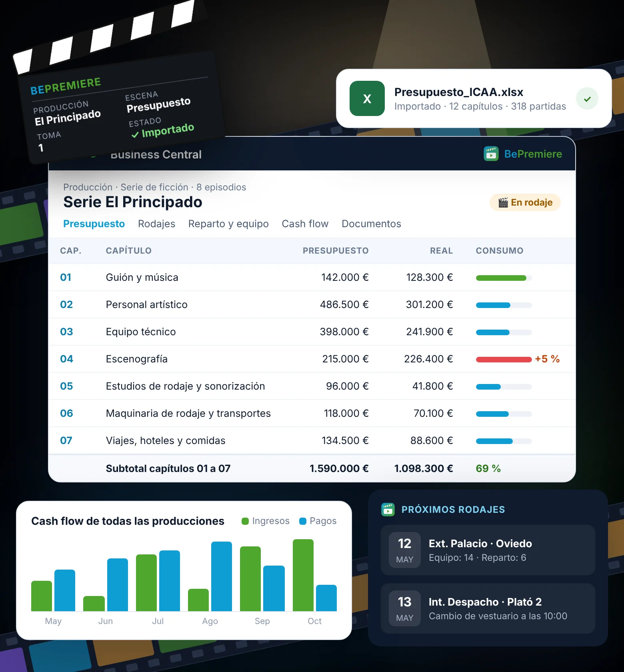Click the Equipo técnico chapter name

tap(141, 332)
